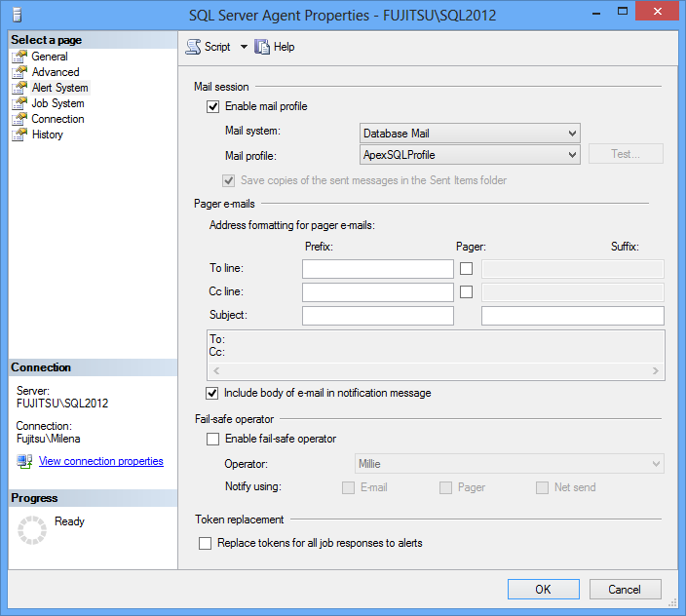Toggle Include body of e-mail in notification

point(212,394)
